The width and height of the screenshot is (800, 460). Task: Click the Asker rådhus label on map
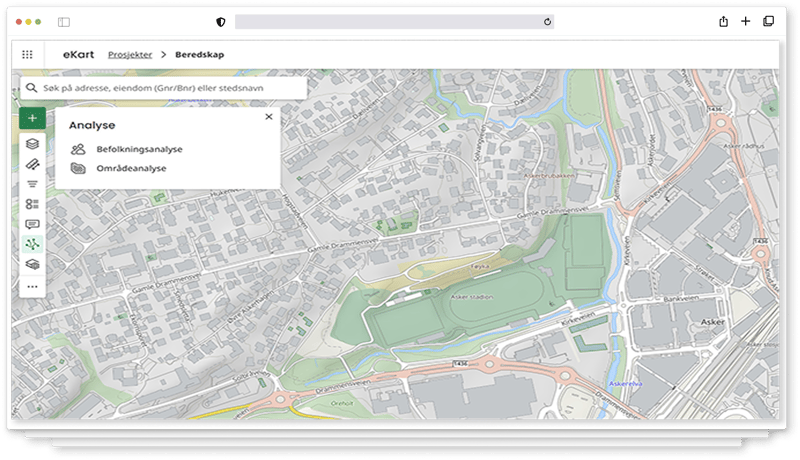[x=743, y=146]
